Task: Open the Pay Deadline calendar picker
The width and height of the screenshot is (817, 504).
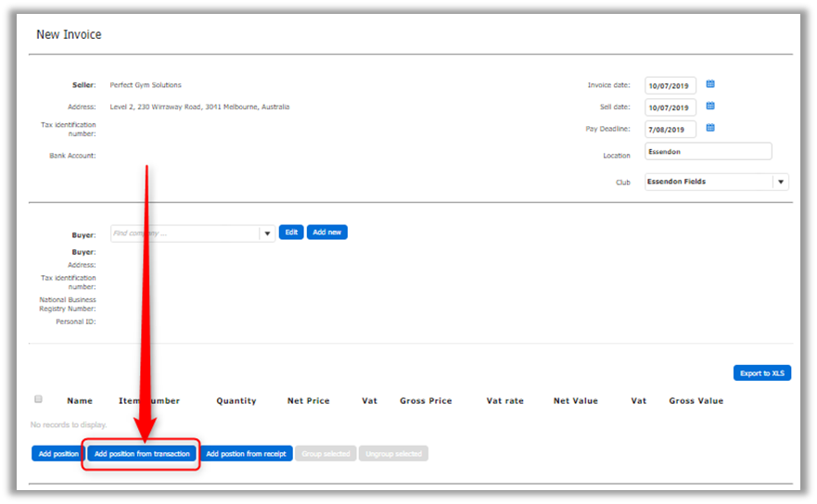Action: (x=710, y=128)
